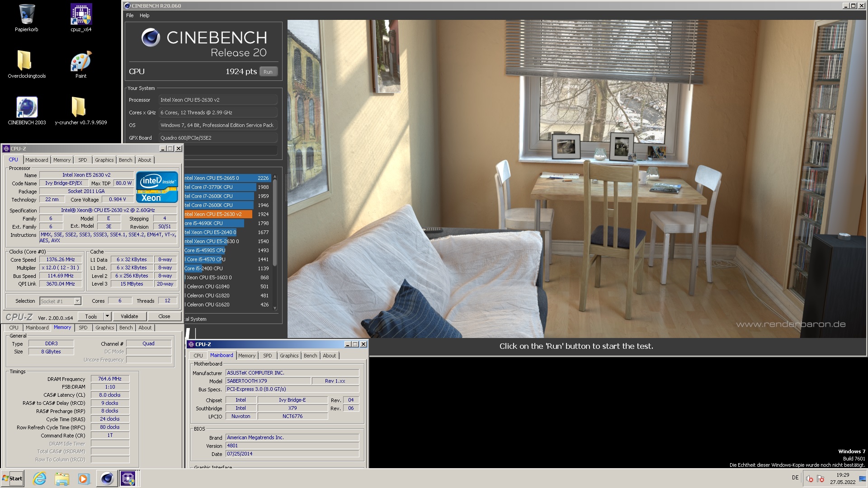The width and height of the screenshot is (868, 488).
Task: Select the Graphics tab in Mainboard CPU-Z window
Action: (289, 356)
